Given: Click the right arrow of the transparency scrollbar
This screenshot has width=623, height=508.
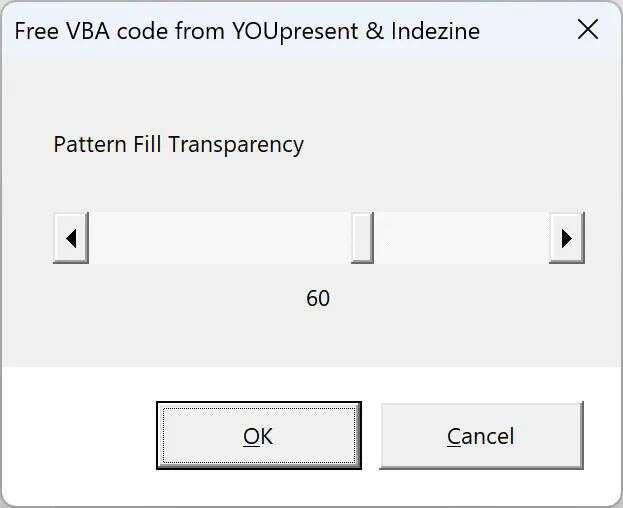Looking at the screenshot, I should [x=566, y=238].
